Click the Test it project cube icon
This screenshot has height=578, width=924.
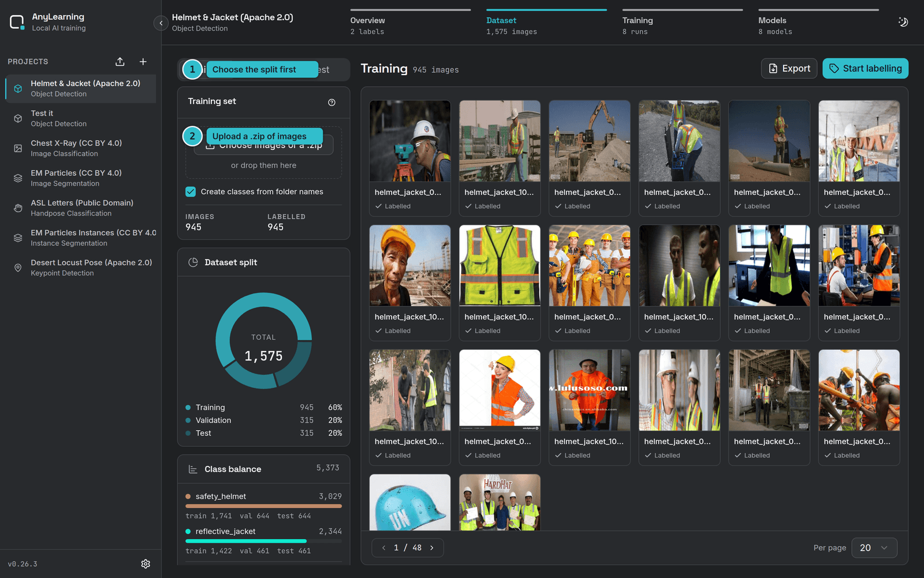tap(18, 118)
